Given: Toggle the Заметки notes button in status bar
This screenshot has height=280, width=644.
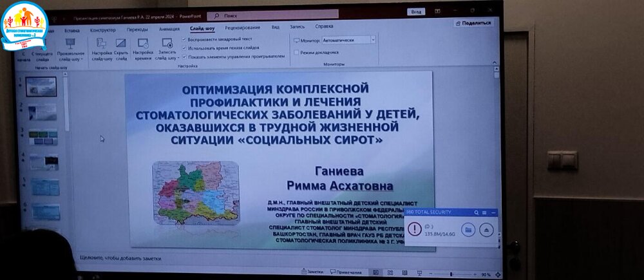Looking at the screenshot, I should coord(312,272).
